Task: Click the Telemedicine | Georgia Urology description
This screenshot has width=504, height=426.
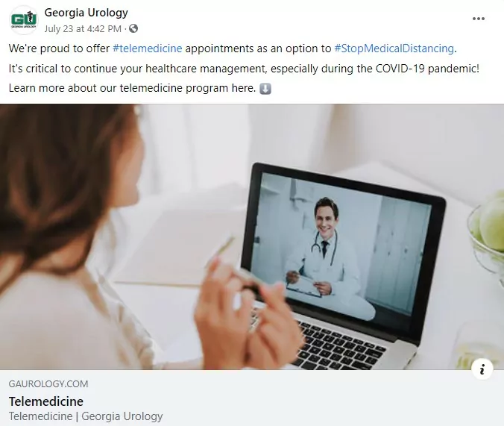Action: point(86,416)
